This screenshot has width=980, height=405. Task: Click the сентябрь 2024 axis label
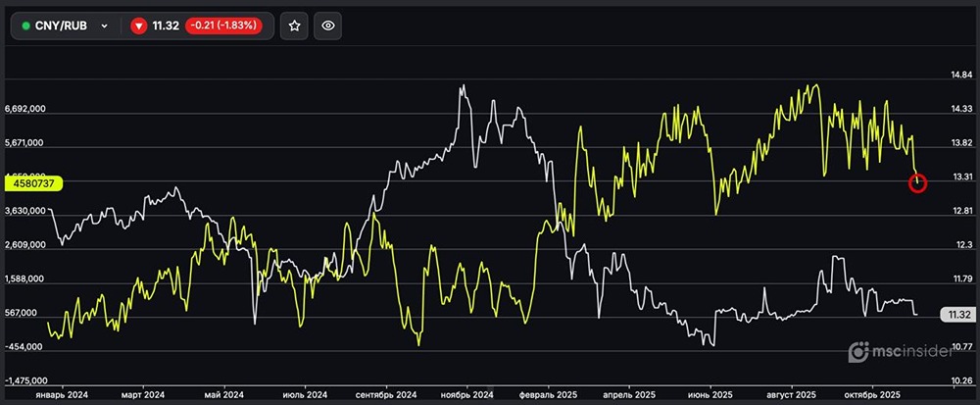(x=386, y=395)
